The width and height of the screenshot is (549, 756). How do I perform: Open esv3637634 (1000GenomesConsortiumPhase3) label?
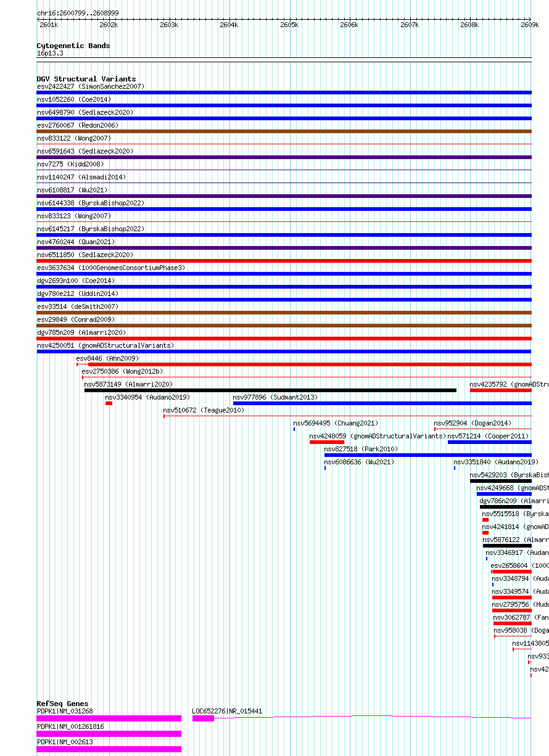(x=111, y=268)
